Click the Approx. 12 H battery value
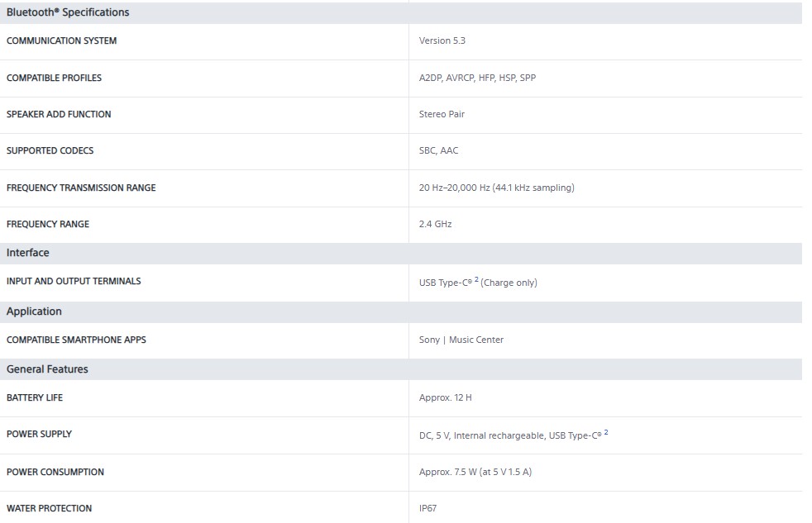The width and height of the screenshot is (812, 523). [445, 397]
